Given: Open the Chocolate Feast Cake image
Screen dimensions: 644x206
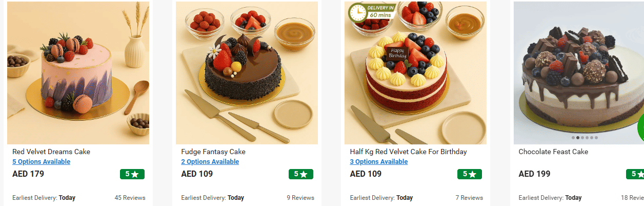Looking at the screenshot, I should click(579, 73).
